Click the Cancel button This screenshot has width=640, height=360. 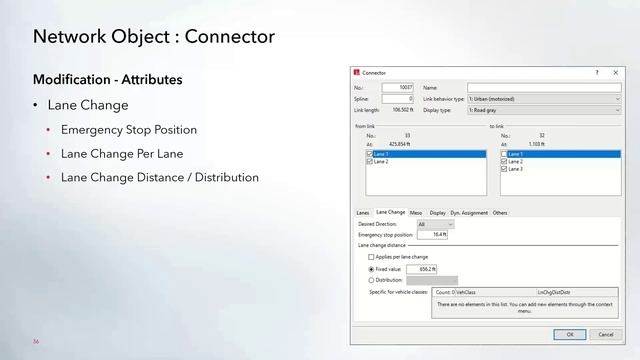[606, 334]
